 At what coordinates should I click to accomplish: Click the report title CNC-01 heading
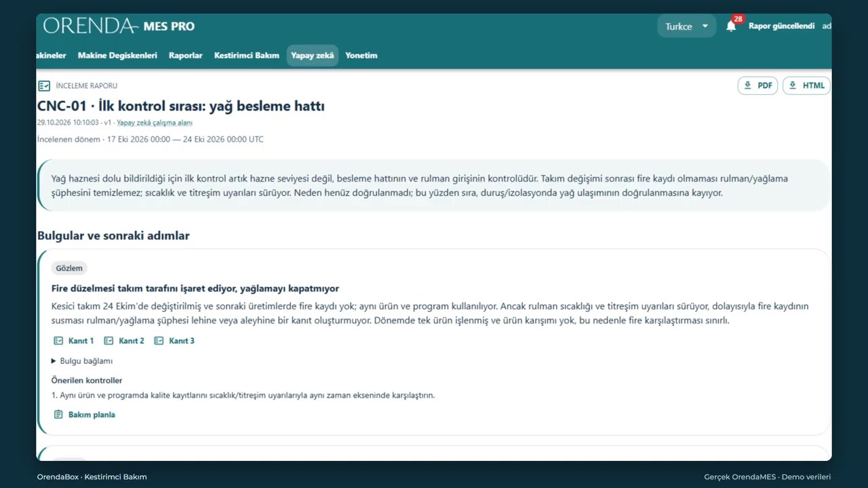tap(181, 106)
